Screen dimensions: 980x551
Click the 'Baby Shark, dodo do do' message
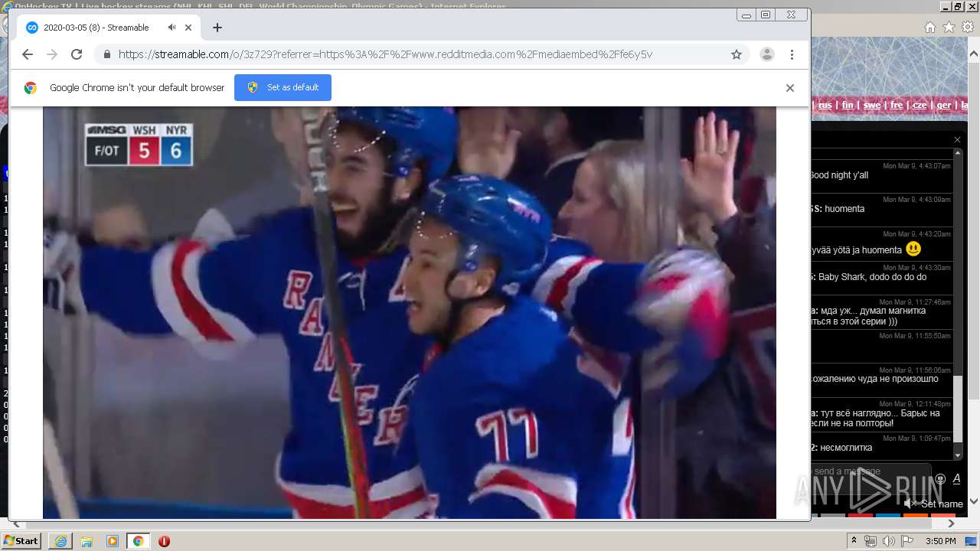[x=872, y=277]
